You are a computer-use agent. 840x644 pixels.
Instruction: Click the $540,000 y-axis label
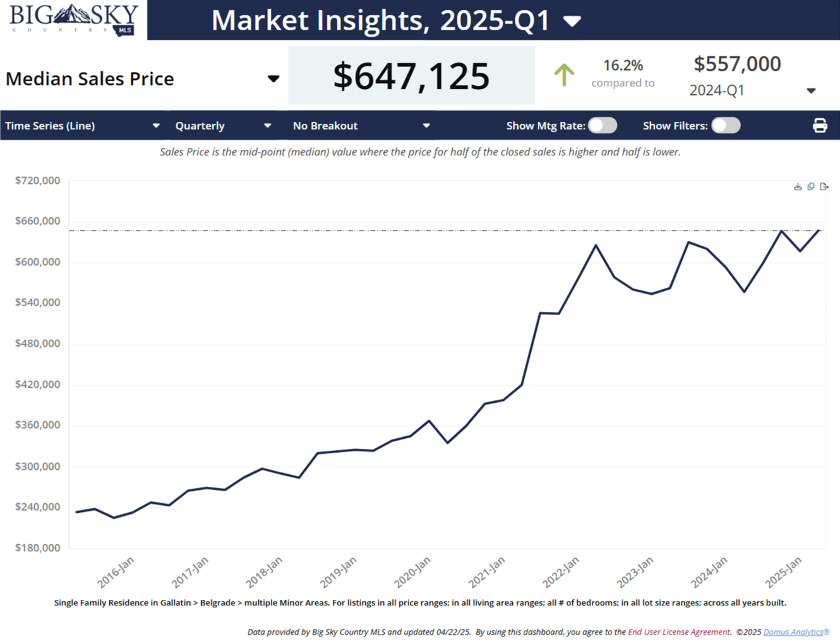38,302
